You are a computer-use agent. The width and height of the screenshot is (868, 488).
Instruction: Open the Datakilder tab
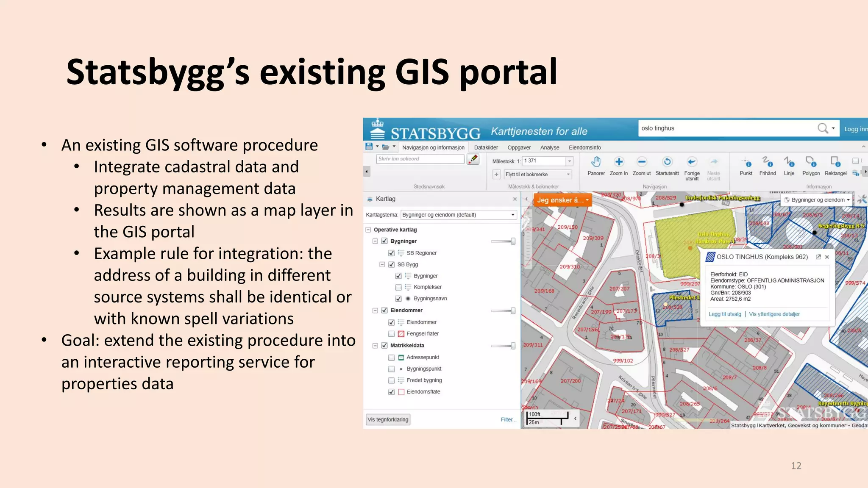(486, 147)
